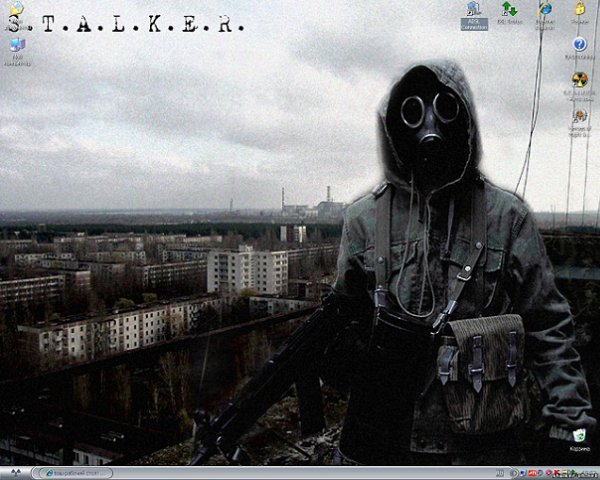Select the folder icon behind the S letter
The image size is (600, 480).
(16, 8)
